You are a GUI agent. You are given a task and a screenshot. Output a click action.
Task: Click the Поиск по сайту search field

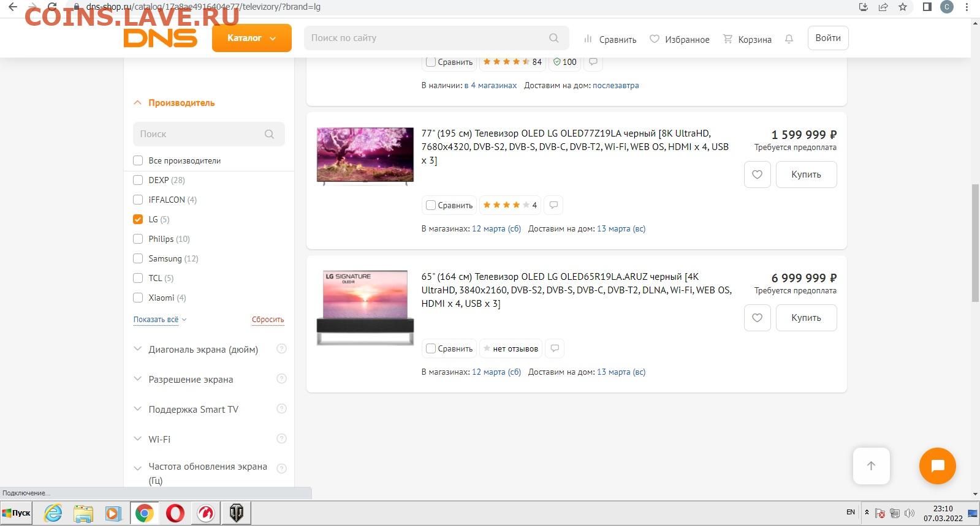click(x=436, y=38)
